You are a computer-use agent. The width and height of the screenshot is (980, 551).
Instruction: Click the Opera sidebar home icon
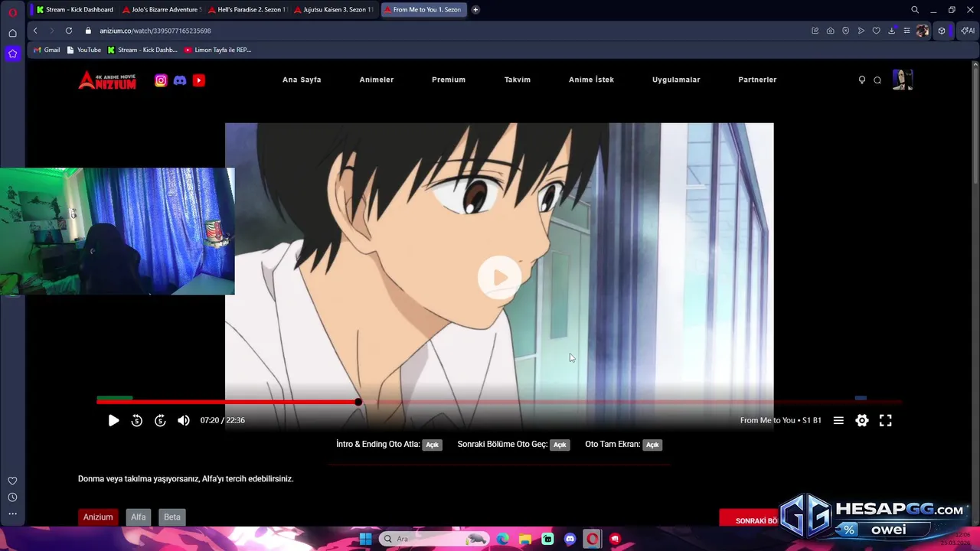click(x=12, y=33)
